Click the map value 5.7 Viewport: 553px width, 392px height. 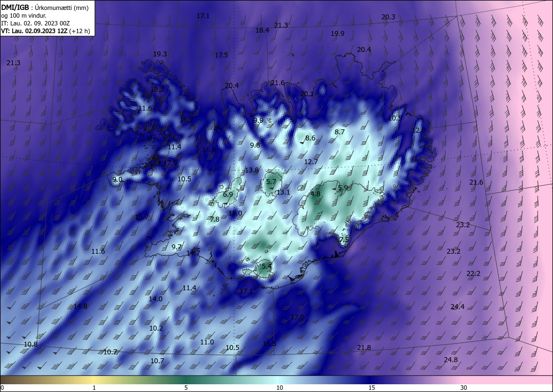[x=271, y=182]
